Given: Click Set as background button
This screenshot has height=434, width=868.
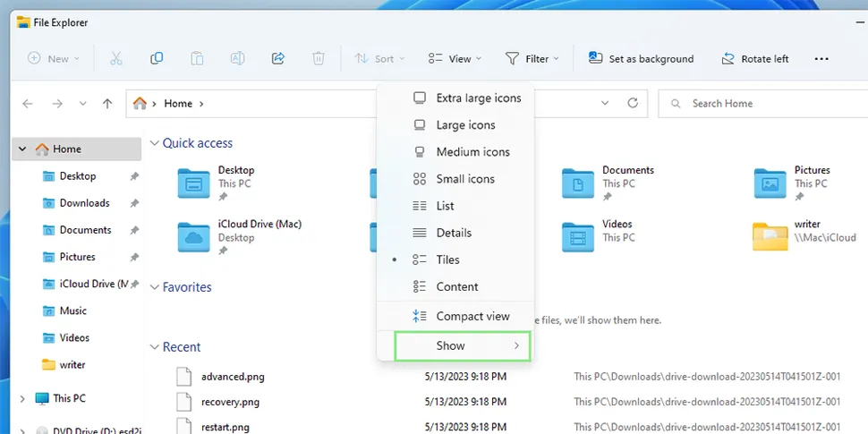Looking at the screenshot, I should tap(641, 58).
